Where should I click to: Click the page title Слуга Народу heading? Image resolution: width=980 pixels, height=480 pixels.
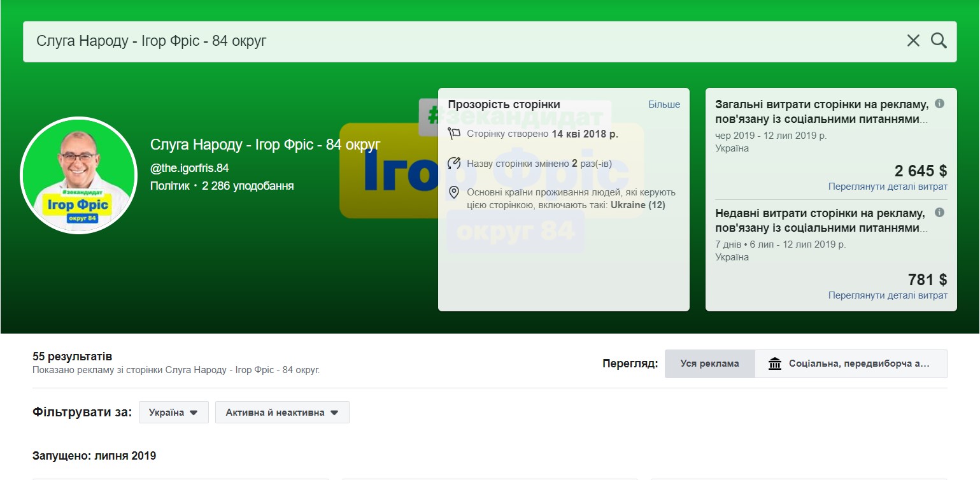[265, 145]
